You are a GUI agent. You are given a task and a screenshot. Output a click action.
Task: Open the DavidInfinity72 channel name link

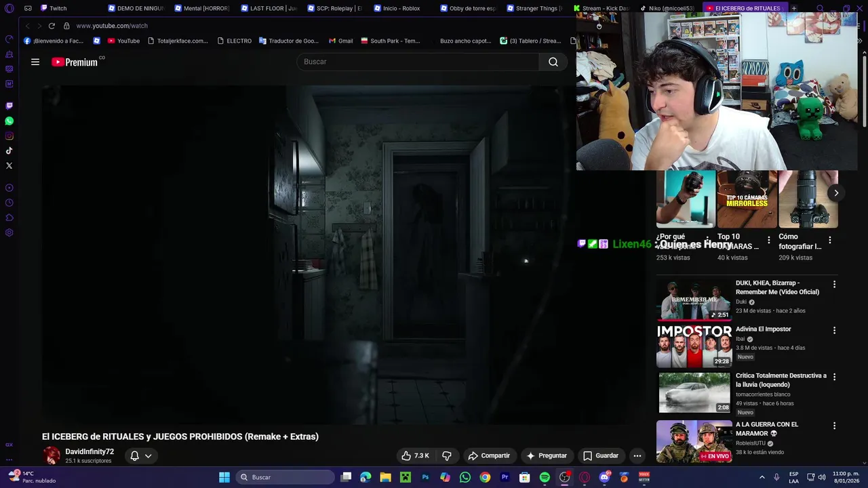pyautogui.click(x=90, y=451)
